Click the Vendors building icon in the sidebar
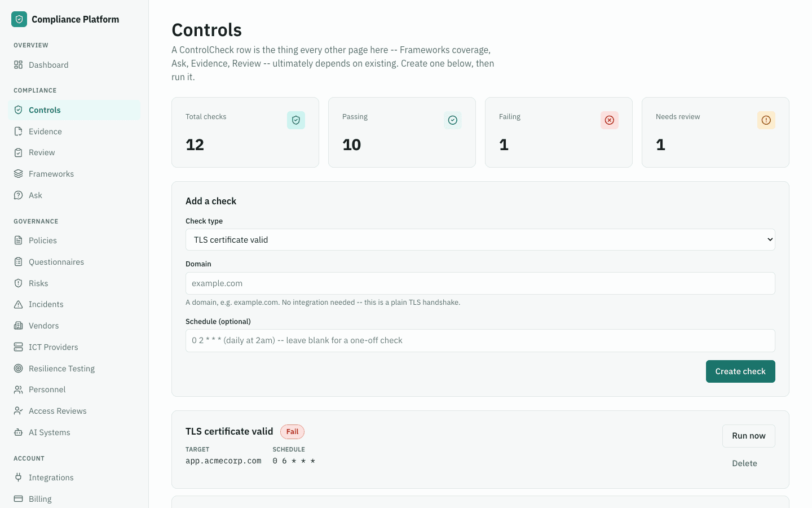This screenshot has width=812, height=508. [x=19, y=326]
